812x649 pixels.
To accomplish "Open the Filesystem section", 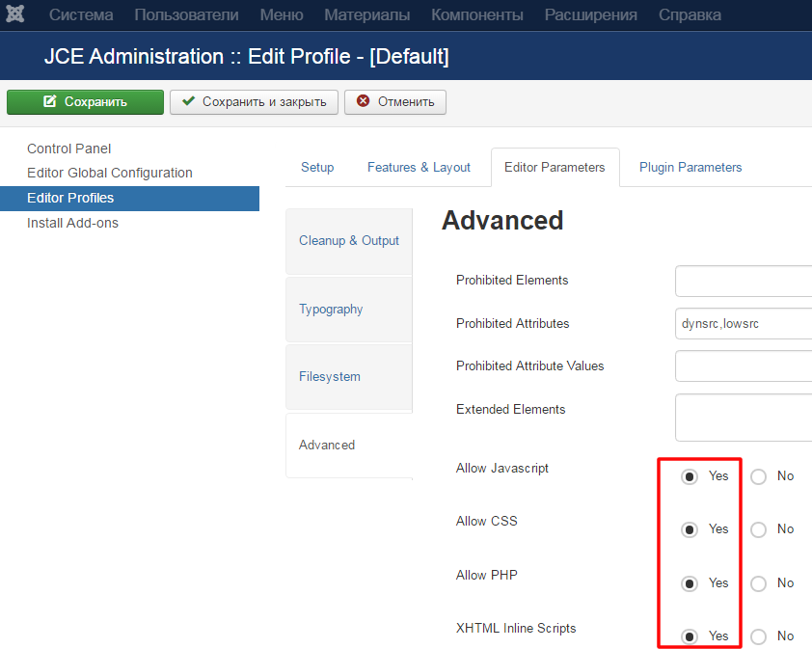I will pos(330,377).
